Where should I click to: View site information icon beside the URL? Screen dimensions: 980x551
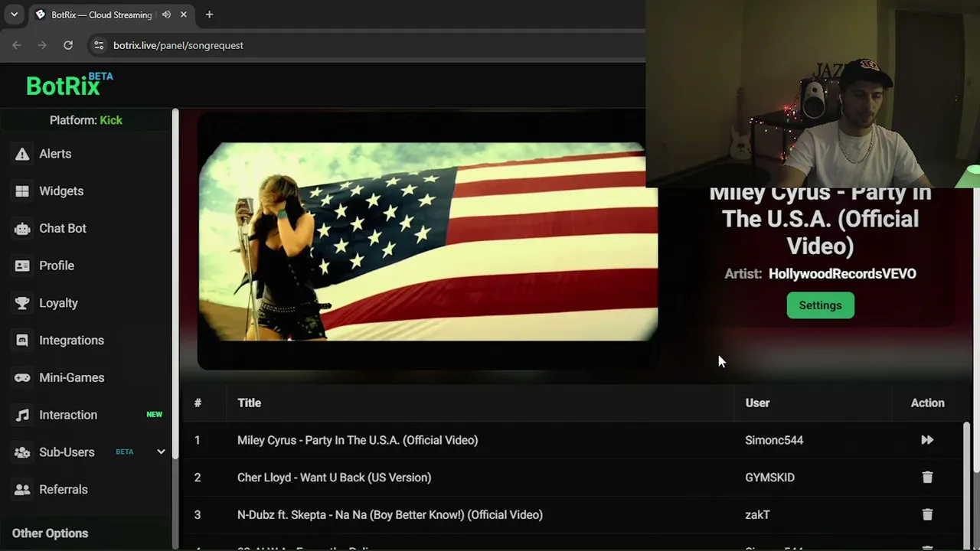coord(98,45)
